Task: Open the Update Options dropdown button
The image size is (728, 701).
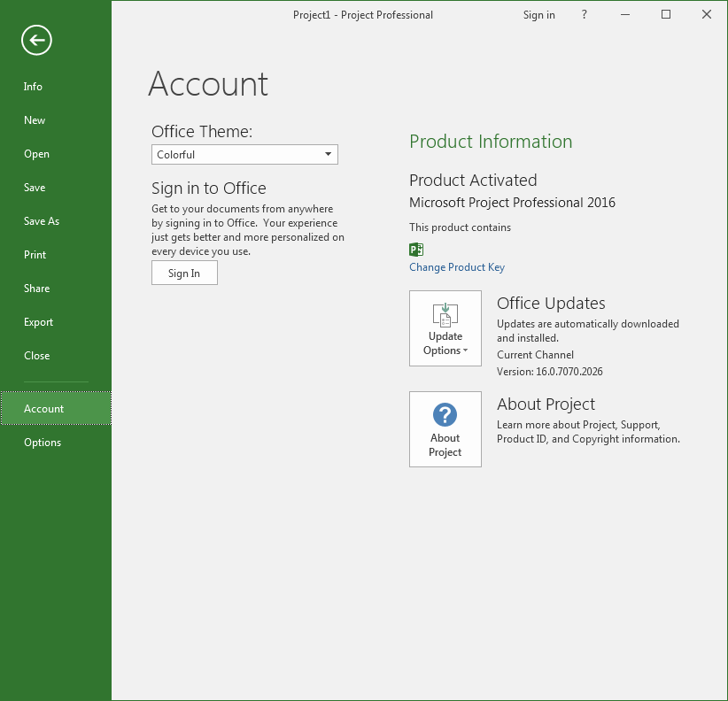Action: click(445, 328)
